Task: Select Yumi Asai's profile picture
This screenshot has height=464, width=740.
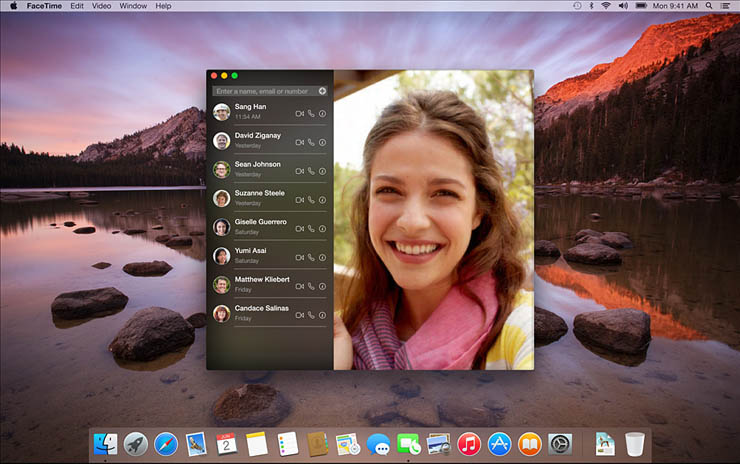Action: (x=221, y=256)
